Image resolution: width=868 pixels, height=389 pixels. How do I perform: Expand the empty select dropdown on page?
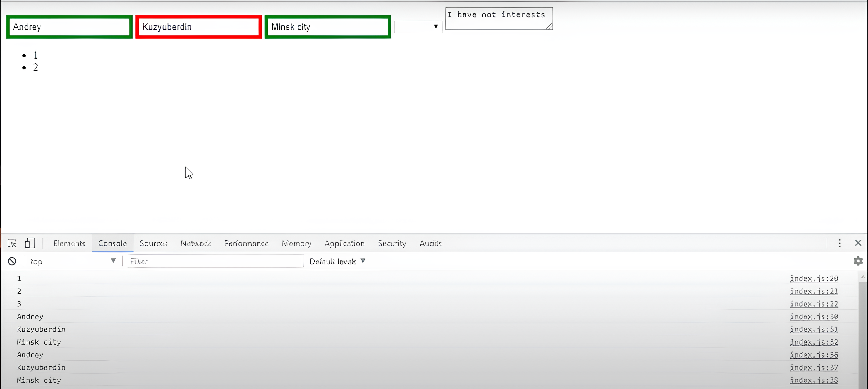click(418, 27)
